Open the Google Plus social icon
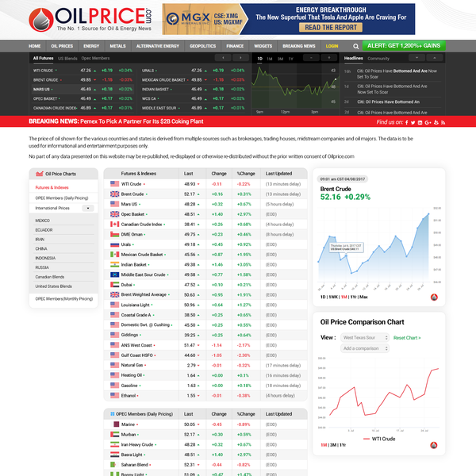 pos(428,122)
